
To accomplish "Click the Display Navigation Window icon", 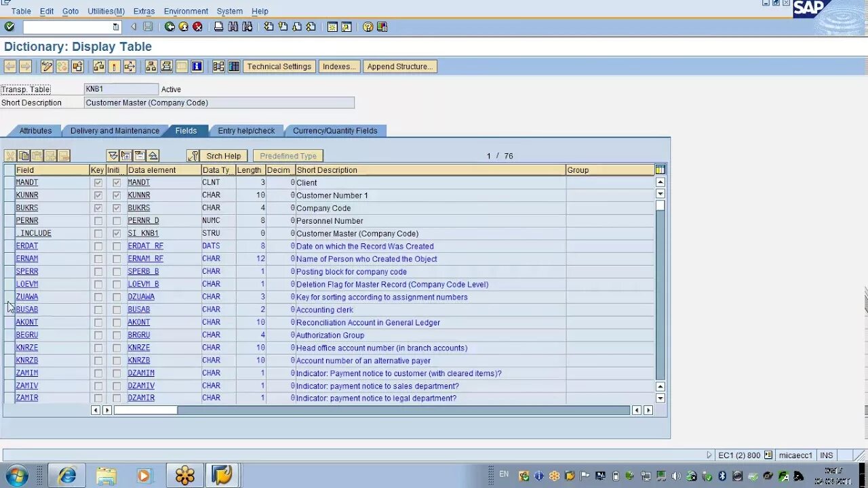I will (166, 66).
